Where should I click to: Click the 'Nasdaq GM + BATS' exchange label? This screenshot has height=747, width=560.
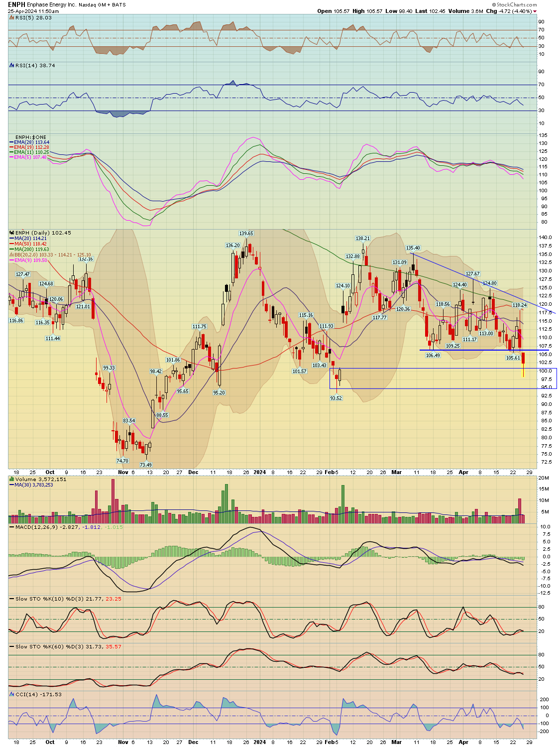[x=102, y=4]
